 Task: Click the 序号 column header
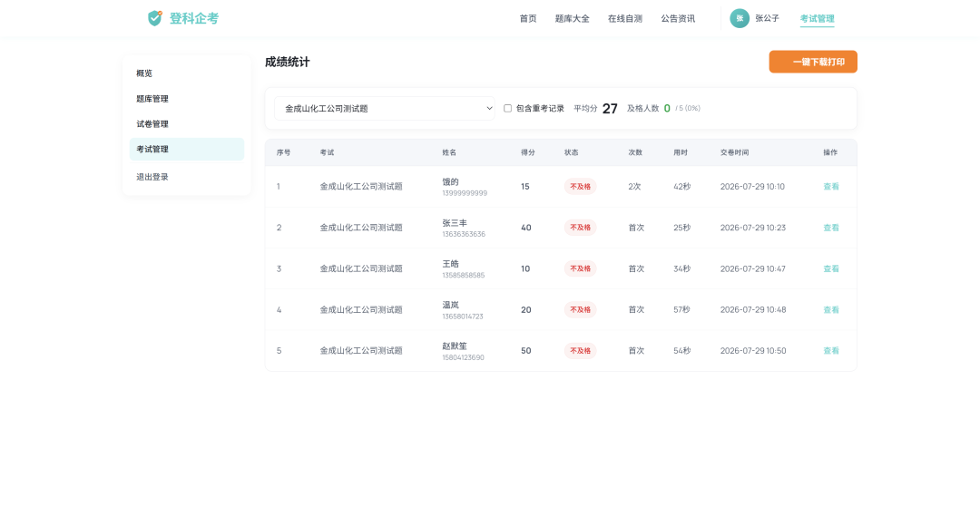284,152
